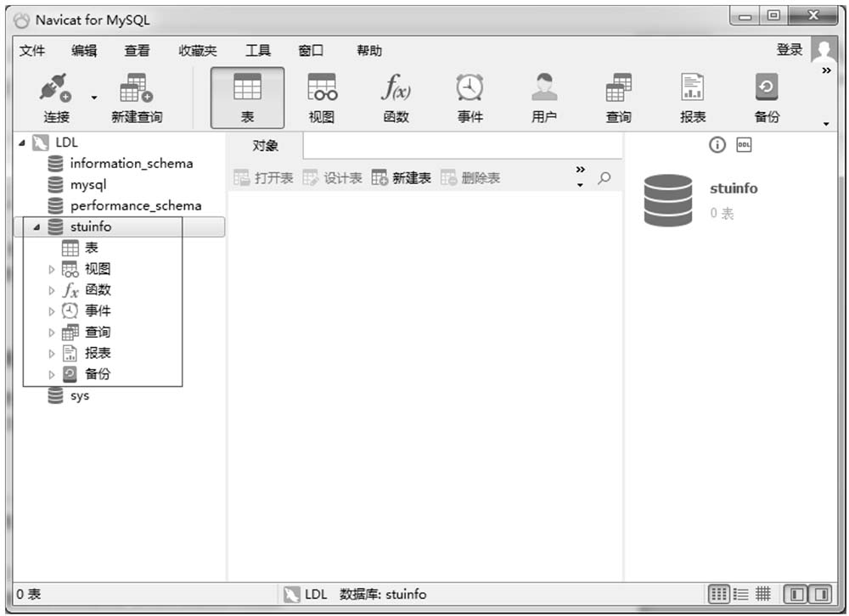Viewport: 849px width, 616px height.
Task: Select the Query (查询) toolbar button
Action: (x=618, y=98)
